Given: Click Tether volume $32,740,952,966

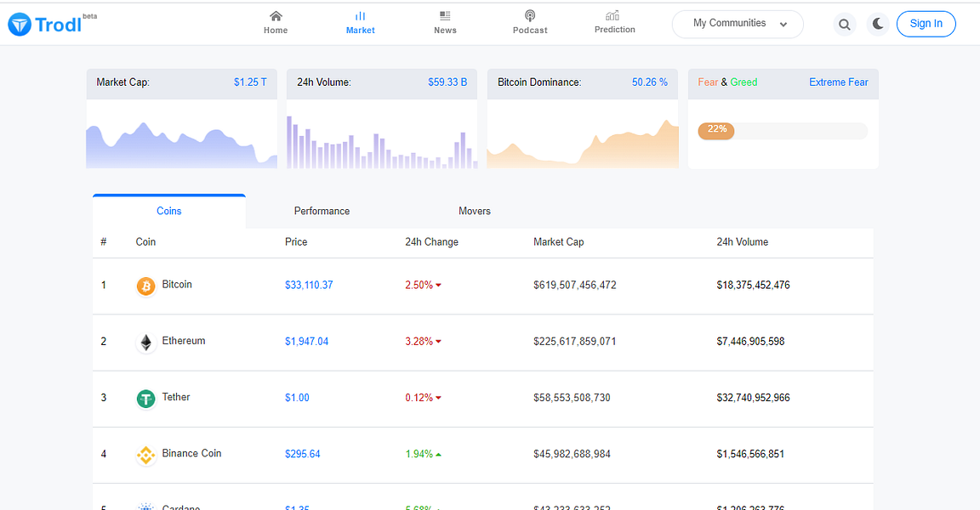Looking at the screenshot, I should click(753, 398).
